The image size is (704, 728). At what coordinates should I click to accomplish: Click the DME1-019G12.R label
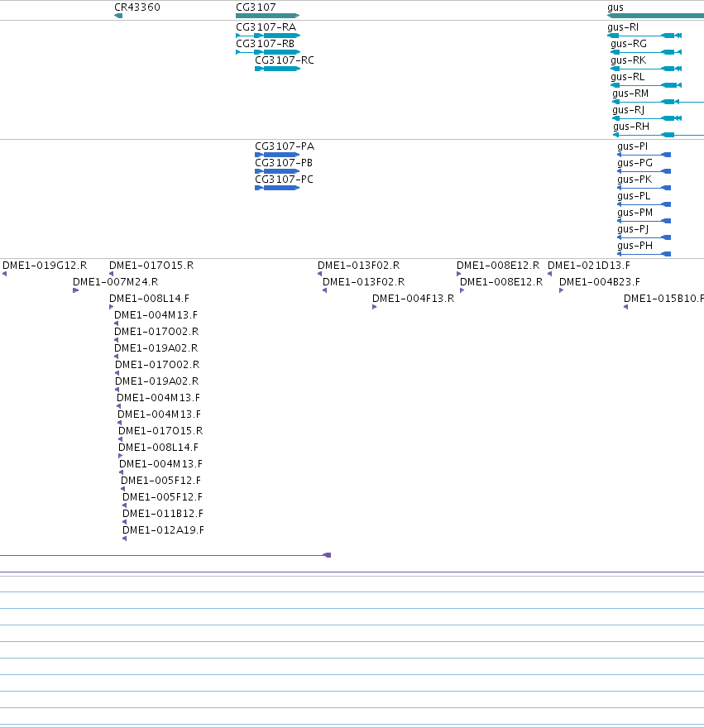pyautogui.click(x=45, y=266)
